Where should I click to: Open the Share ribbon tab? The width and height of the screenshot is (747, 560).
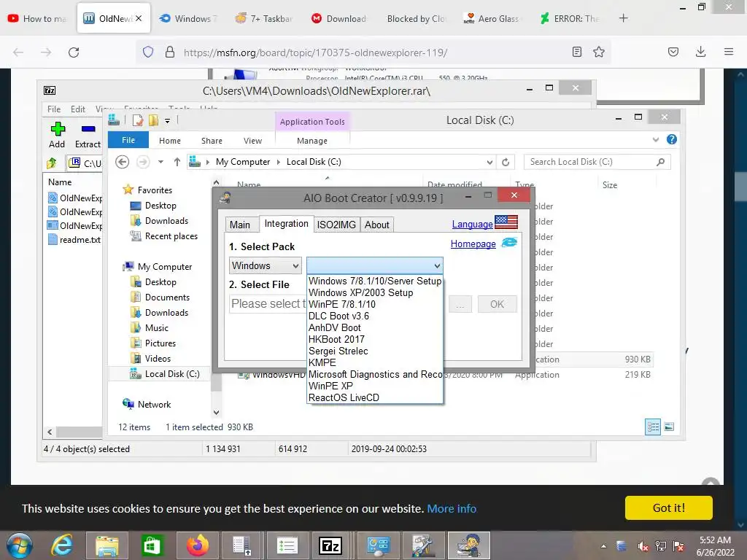tap(212, 141)
